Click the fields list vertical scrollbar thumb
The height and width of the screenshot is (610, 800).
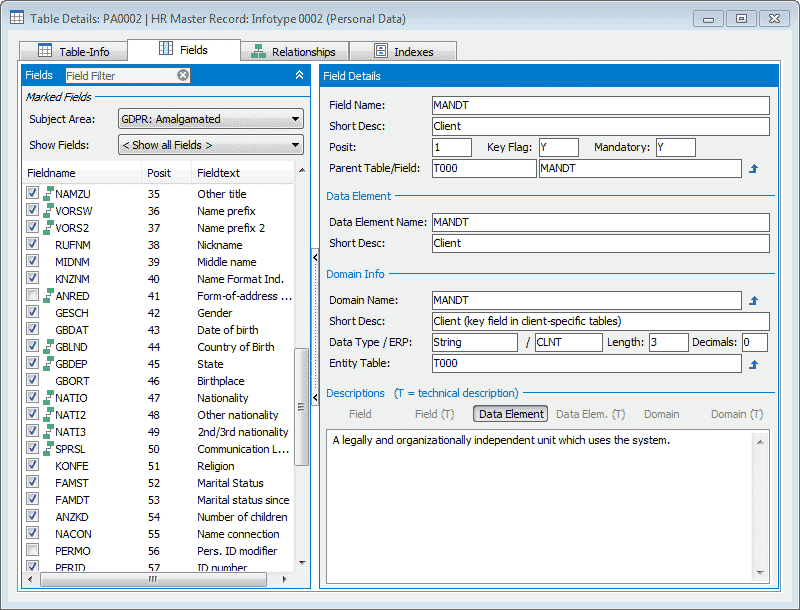tap(301, 406)
